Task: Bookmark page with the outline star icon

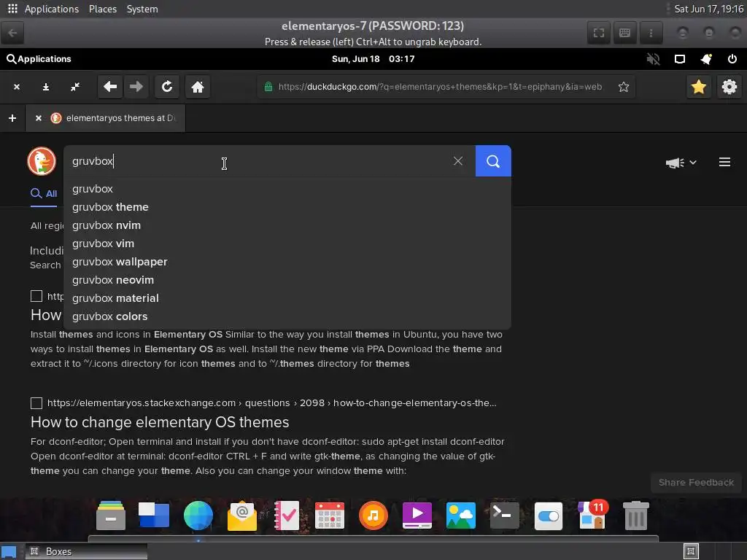Action: [x=623, y=87]
